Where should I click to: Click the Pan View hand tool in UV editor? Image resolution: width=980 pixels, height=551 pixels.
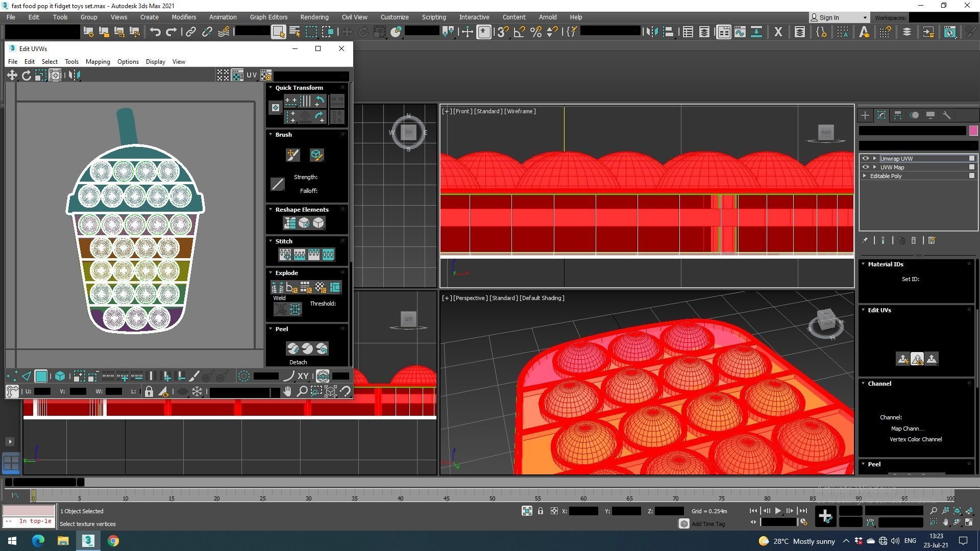tap(287, 392)
